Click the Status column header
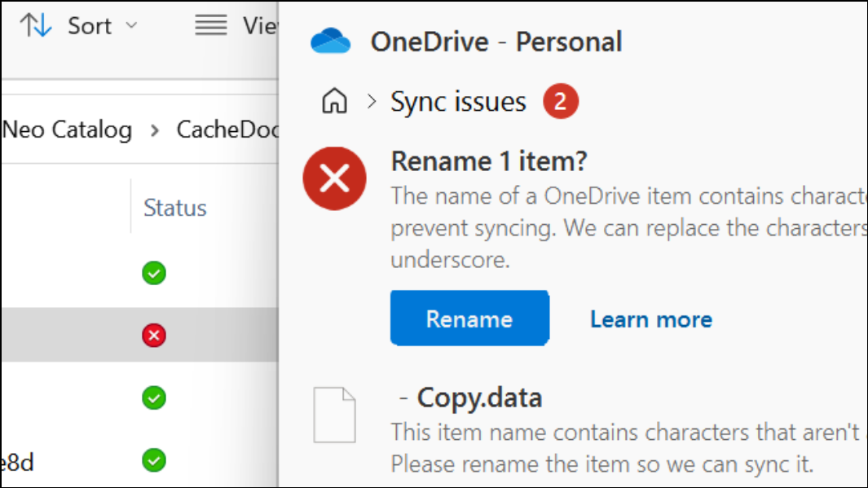This screenshot has width=868, height=488. click(174, 208)
